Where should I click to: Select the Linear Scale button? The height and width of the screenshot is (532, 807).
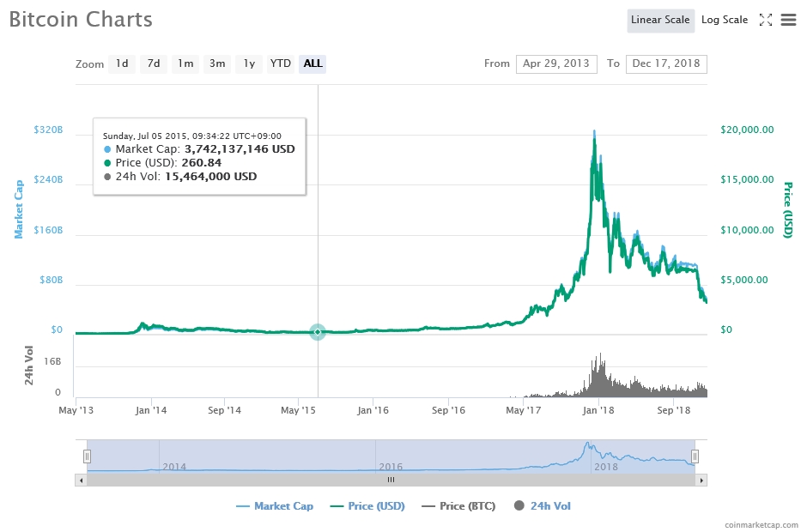pos(660,20)
